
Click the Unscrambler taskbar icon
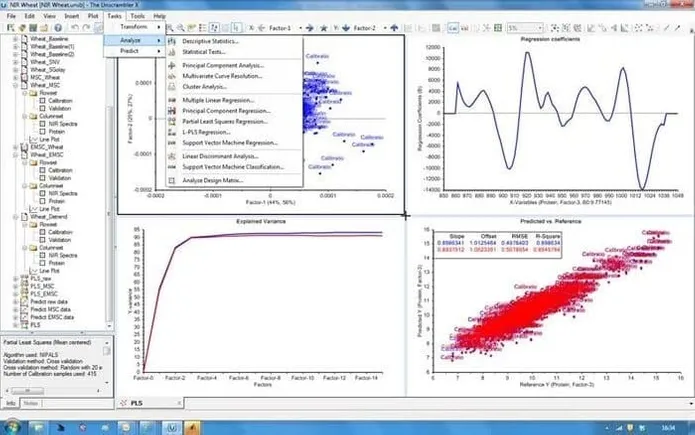pos(172,427)
